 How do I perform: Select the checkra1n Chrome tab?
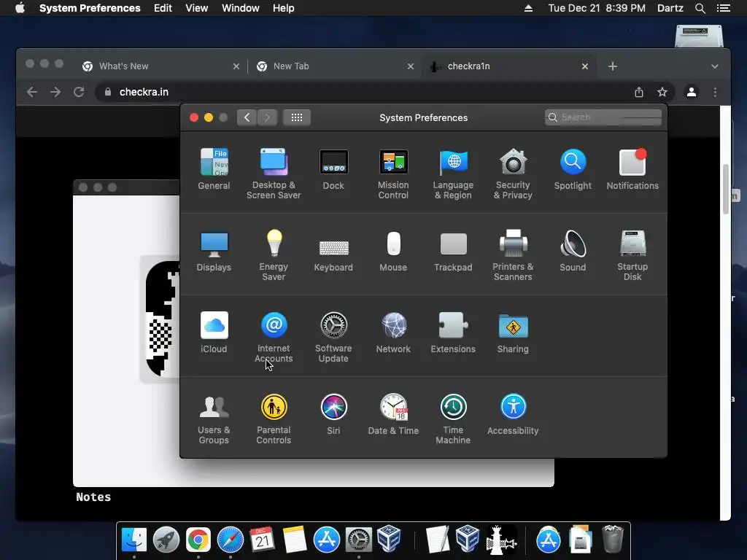tap(509, 66)
